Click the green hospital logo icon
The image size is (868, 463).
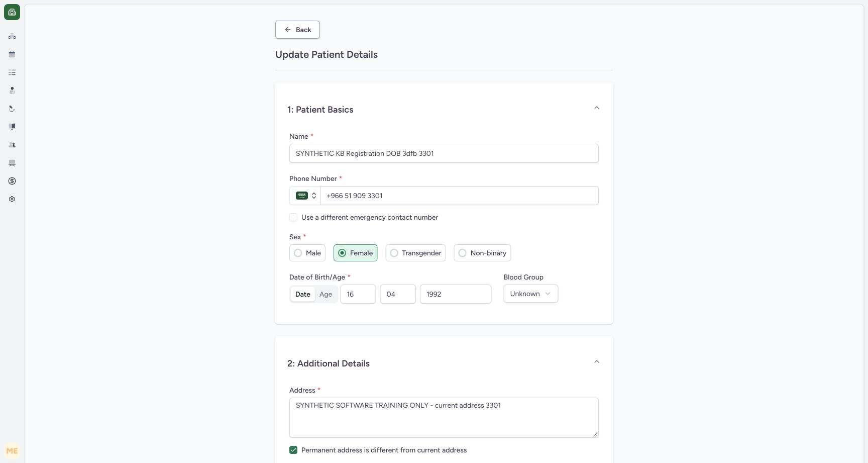(x=12, y=12)
